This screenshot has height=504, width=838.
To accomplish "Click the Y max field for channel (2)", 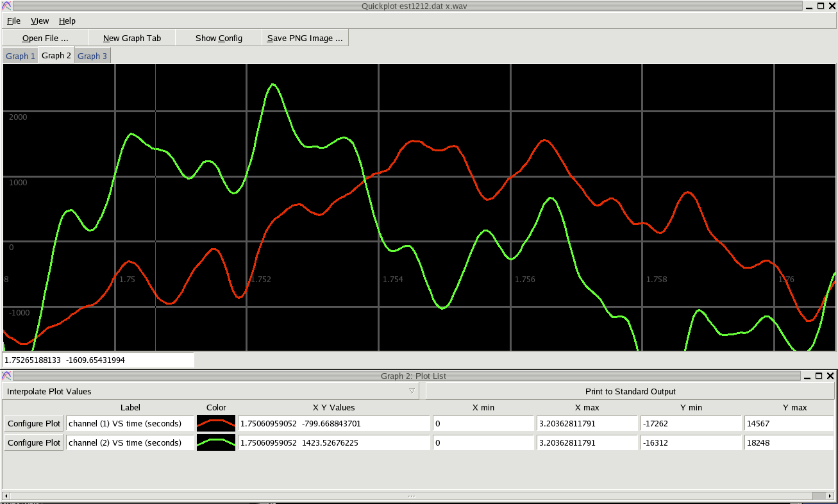I will click(789, 443).
